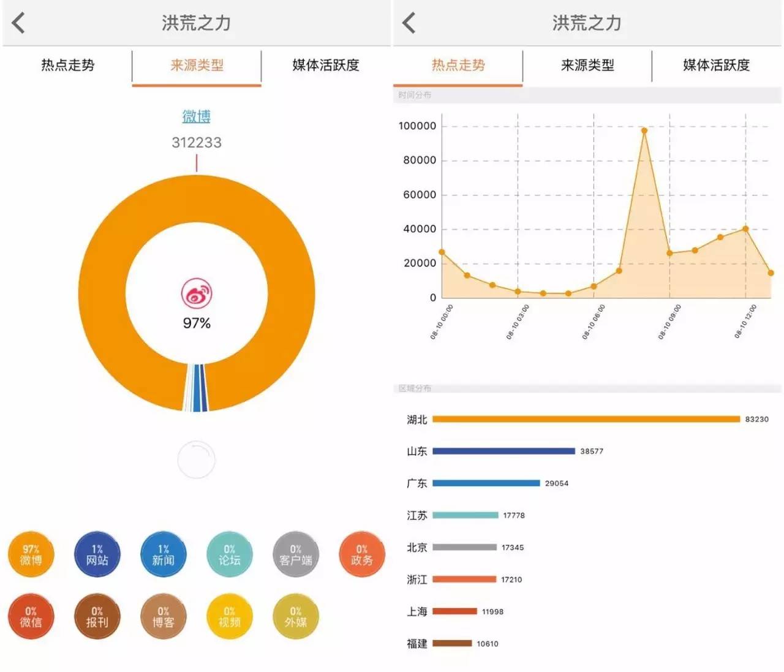Go back using right screen back arrow
This screenshot has height=672, width=784.
coord(409,23)
